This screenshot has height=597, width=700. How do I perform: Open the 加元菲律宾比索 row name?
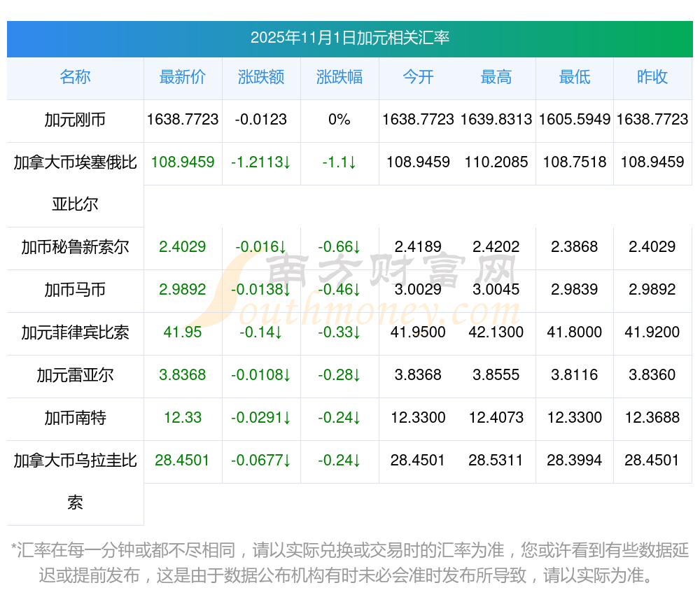75,332
